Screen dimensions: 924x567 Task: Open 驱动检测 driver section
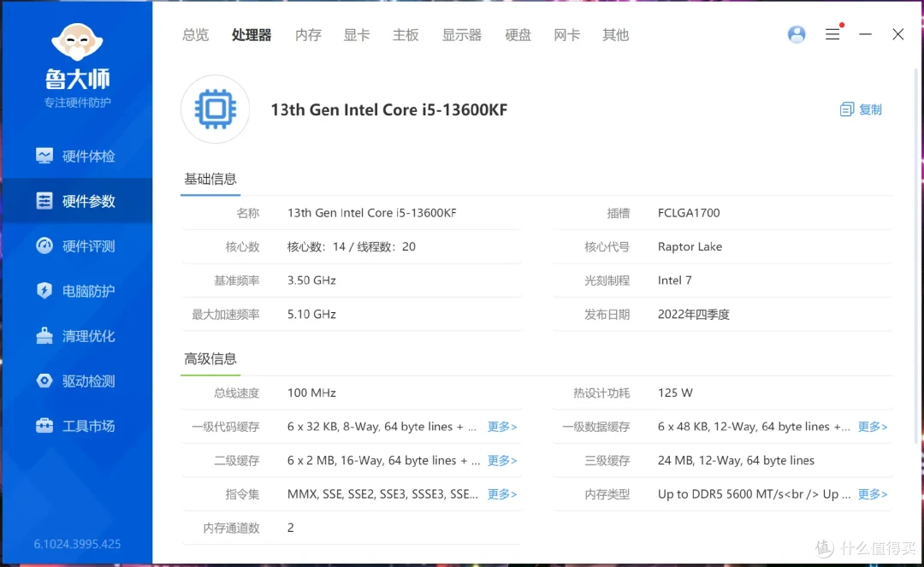[x=77, y=381]
